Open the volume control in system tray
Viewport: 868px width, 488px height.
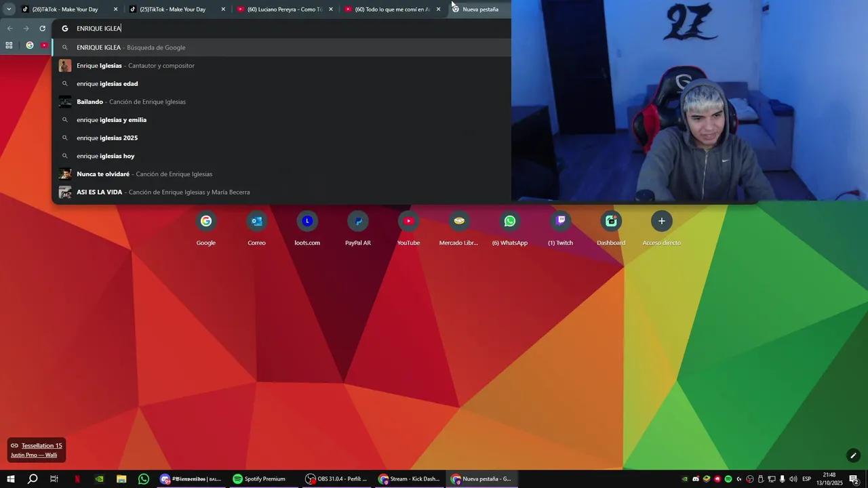click(793, 479)
